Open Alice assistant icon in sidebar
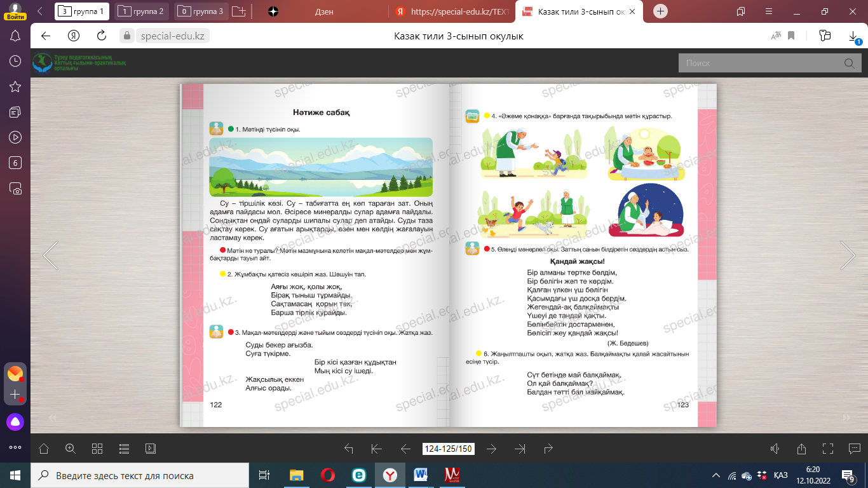Viewport: 868px width, 488px height. point(15,421)
